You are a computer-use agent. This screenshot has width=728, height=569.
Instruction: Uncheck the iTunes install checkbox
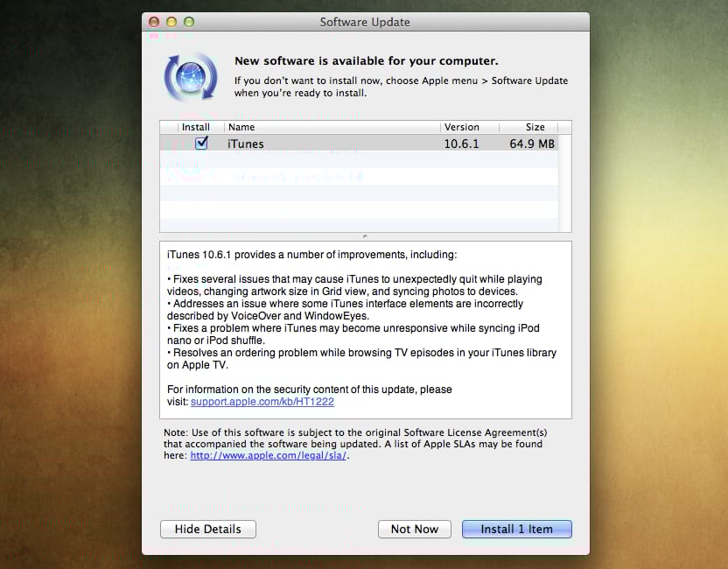(201, 143)
